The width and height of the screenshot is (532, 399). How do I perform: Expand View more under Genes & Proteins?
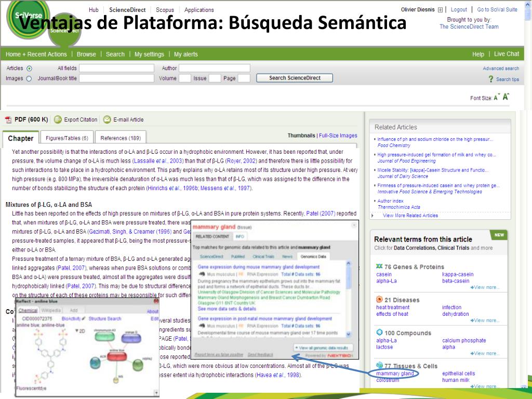click(x=485, y=287)
